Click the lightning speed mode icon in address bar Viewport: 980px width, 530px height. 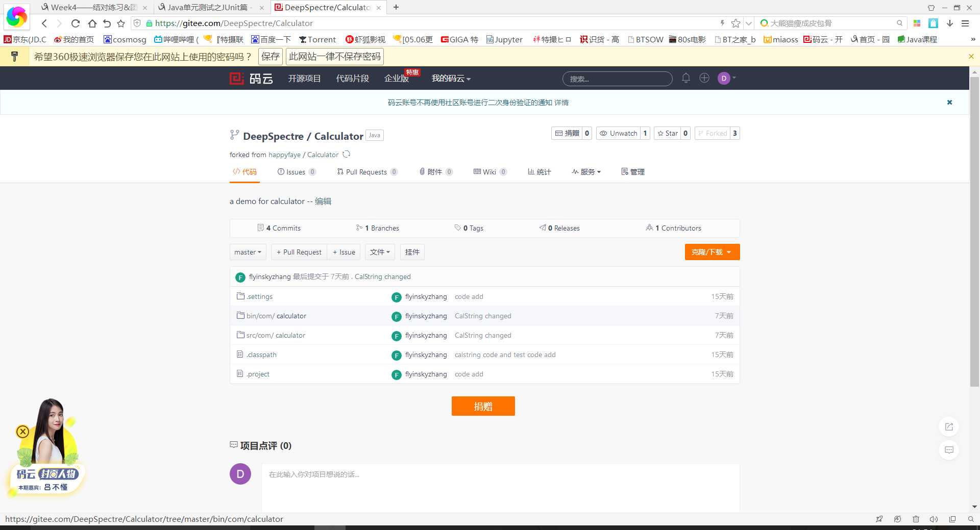pos(722,23)
